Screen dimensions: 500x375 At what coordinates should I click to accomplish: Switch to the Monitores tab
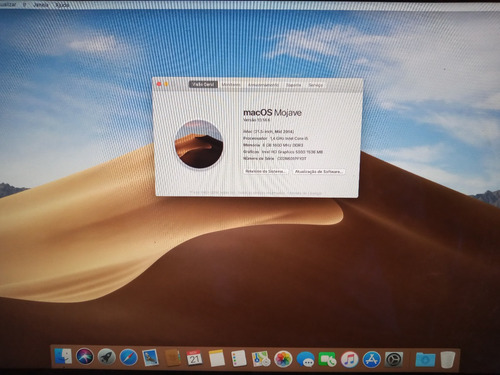(x=231, y=85)
